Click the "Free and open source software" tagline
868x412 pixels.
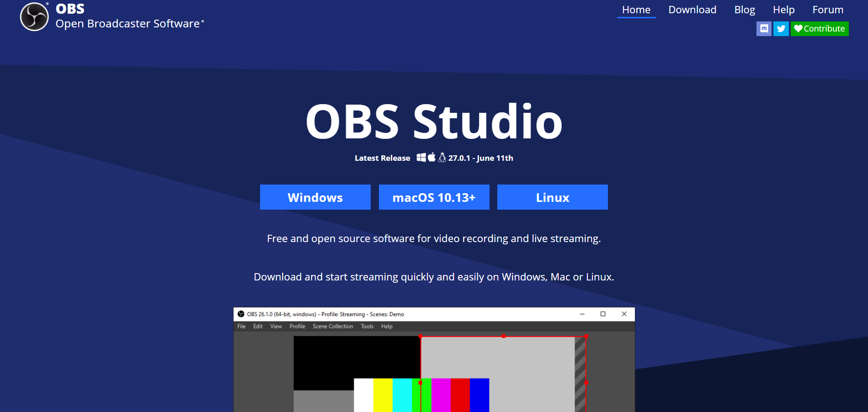[x=434, y=238]
